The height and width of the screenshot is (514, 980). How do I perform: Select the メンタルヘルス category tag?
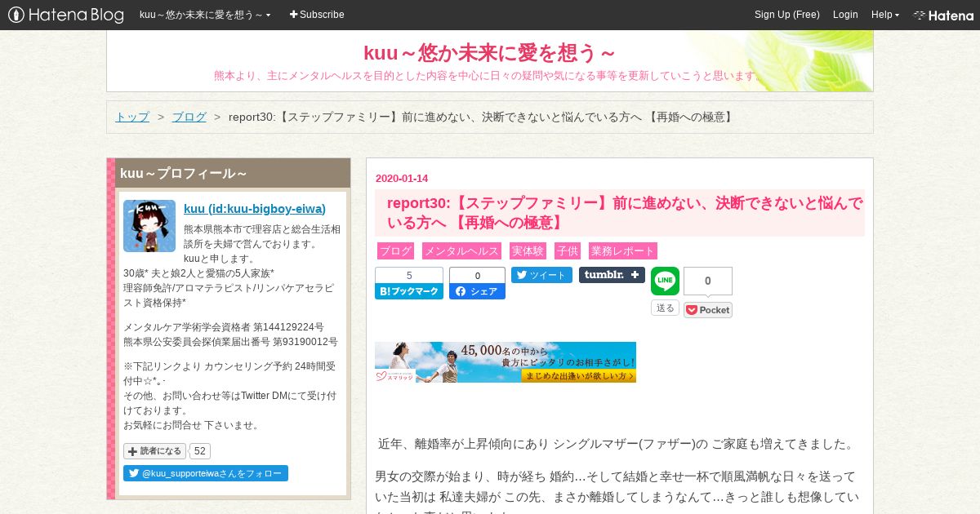tap(461, 251)
